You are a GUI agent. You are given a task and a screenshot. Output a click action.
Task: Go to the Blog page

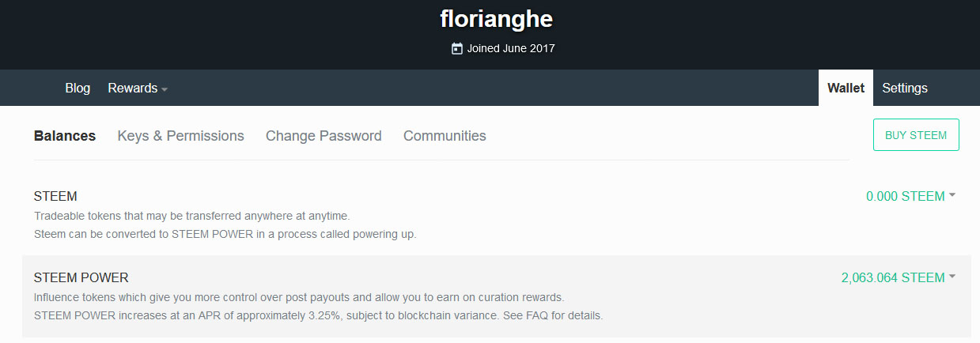78,89
